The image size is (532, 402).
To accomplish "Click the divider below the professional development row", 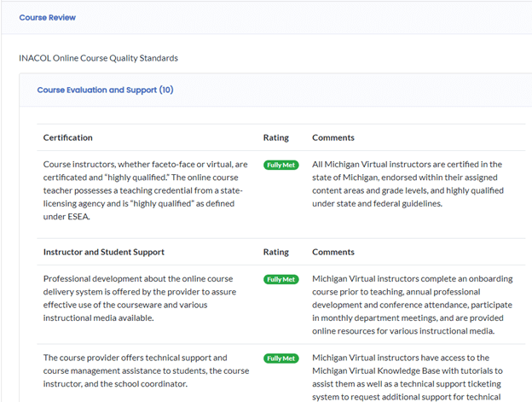I will [x=281, y=344].
